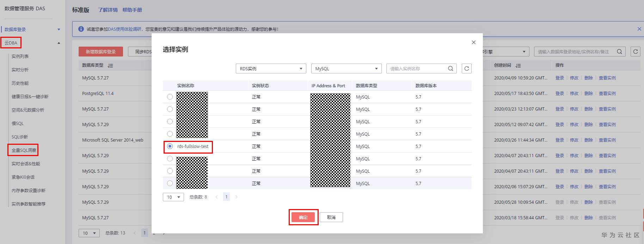This screenshot has height=244, width=644.
Task: Open 内存参数设置诊断 in the sidebar
Action: (x=29, y=191)
